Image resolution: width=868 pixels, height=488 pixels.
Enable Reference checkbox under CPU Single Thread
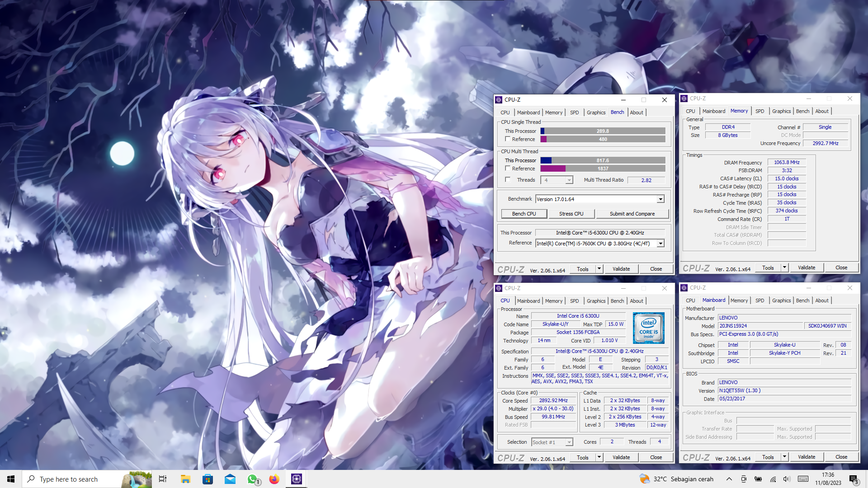508,139
